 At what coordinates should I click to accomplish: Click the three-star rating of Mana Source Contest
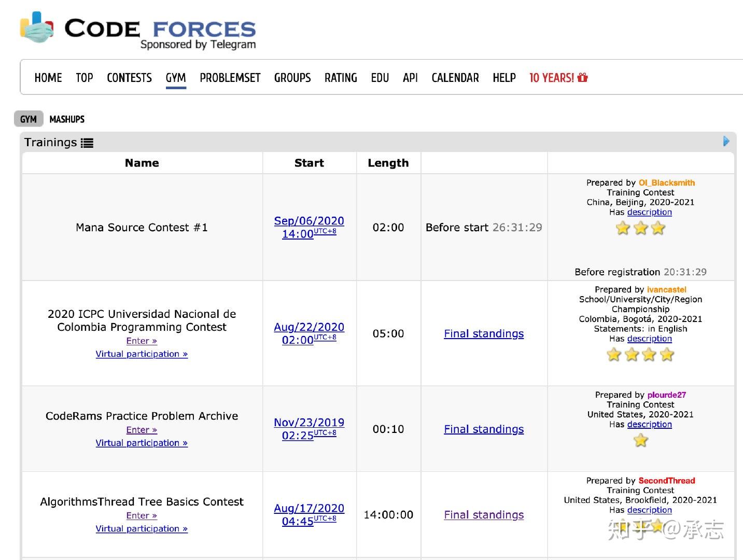[640, 228]
